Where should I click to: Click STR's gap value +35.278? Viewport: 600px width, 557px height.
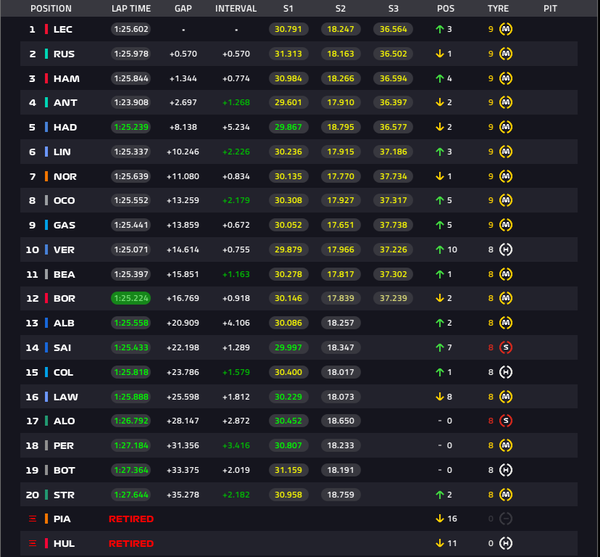[183, 495]
